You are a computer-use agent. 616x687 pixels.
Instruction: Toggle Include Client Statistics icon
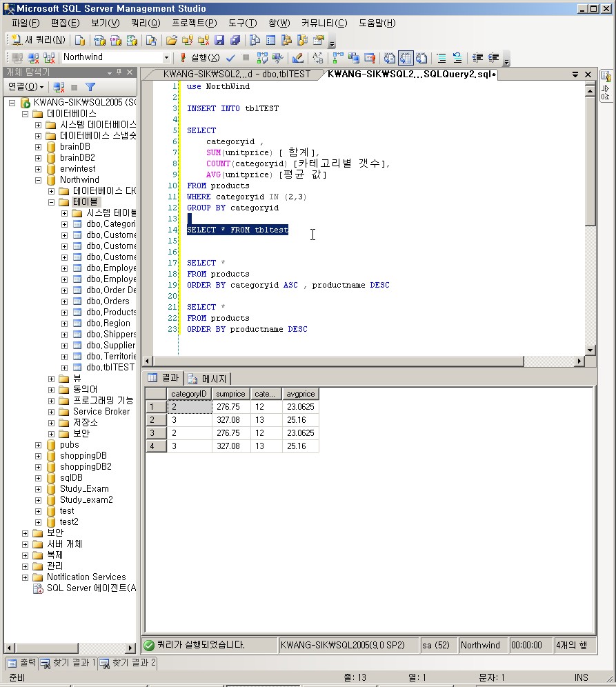pyautogui.click(x=354, y=57)
